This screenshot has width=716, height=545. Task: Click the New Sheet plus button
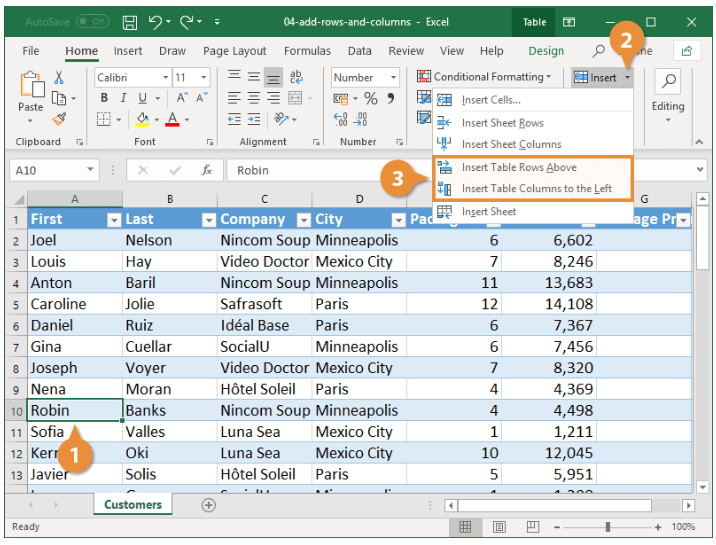coord(209,505)
